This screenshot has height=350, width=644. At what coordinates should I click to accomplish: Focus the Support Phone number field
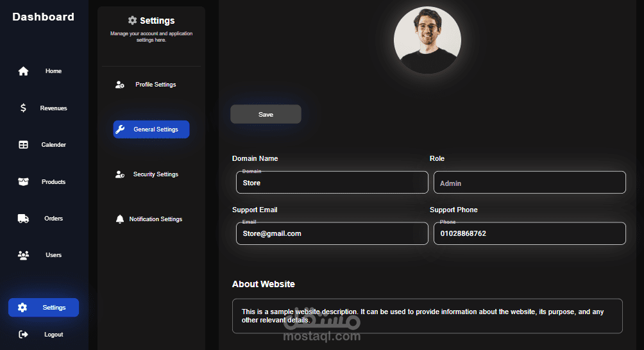(x=529, y=233)
